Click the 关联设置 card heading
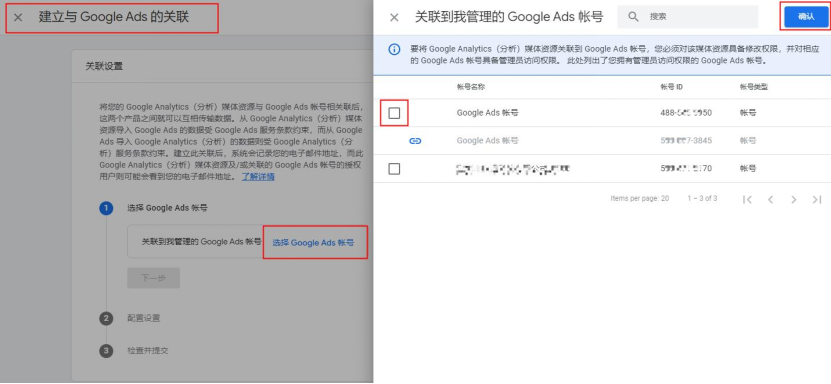Screen dimensions: 831x384 (104, 67)
